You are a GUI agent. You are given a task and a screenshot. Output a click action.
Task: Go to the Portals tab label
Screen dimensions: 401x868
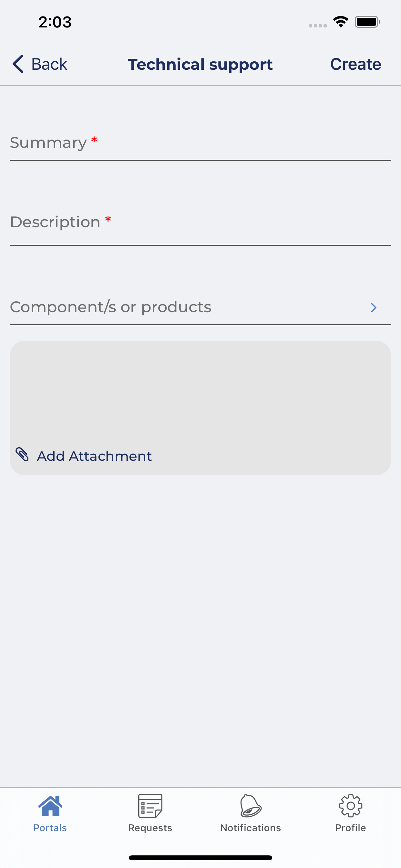point(50,828)
